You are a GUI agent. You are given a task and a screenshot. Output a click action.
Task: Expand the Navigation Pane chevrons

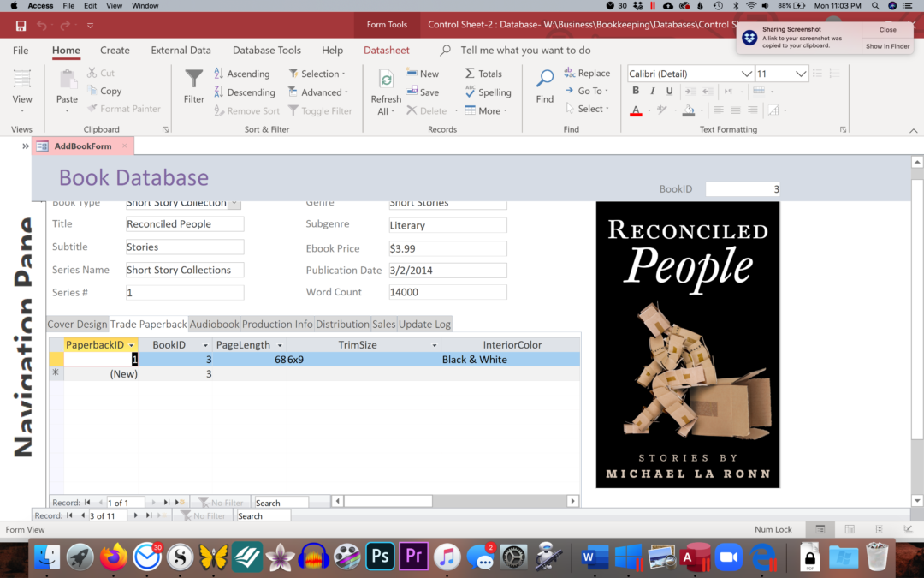(x=26, y=146)
